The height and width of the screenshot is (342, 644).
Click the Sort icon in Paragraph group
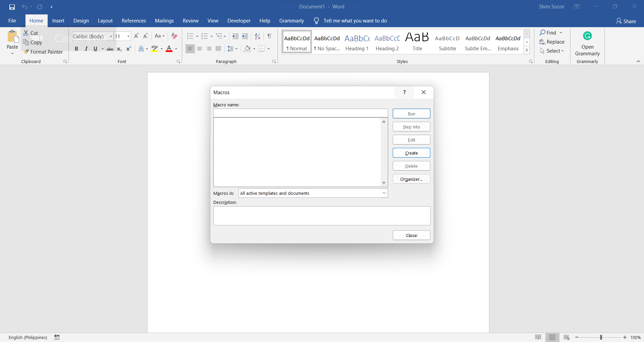257,36
